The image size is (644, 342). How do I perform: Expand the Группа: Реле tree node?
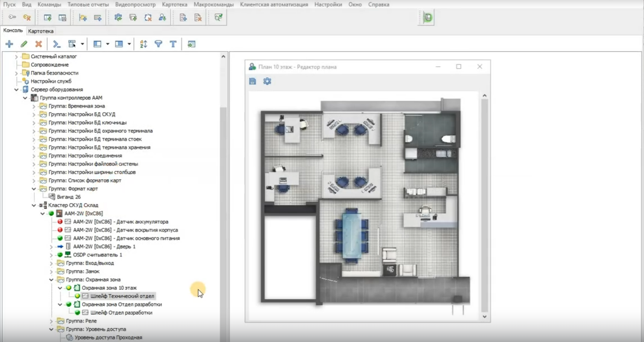[x=51, y=321]
